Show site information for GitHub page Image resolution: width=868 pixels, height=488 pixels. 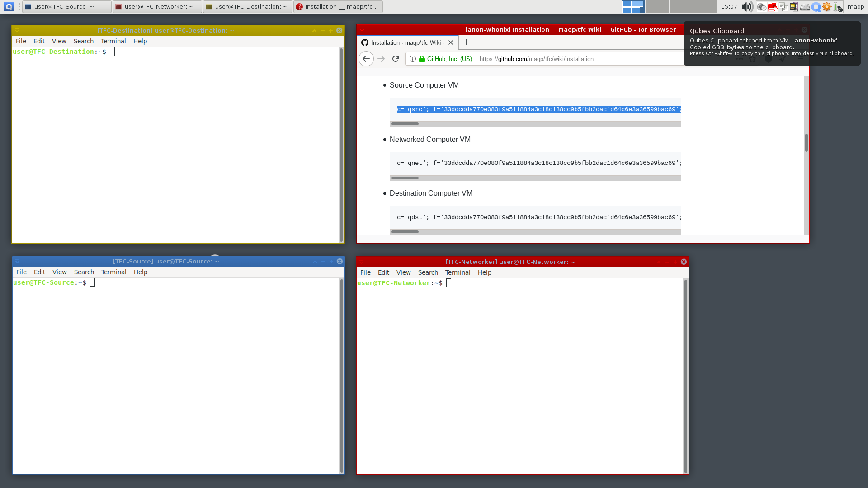click(x=413, y=59)
